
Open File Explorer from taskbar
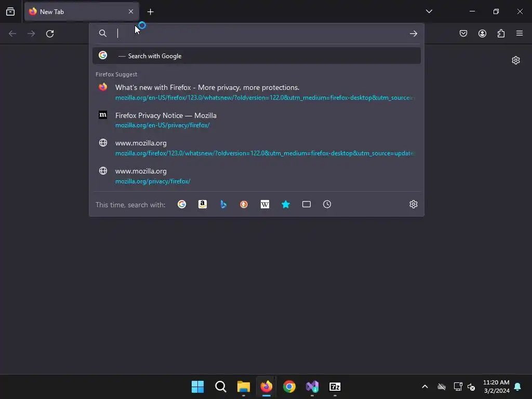coord(244,387)
